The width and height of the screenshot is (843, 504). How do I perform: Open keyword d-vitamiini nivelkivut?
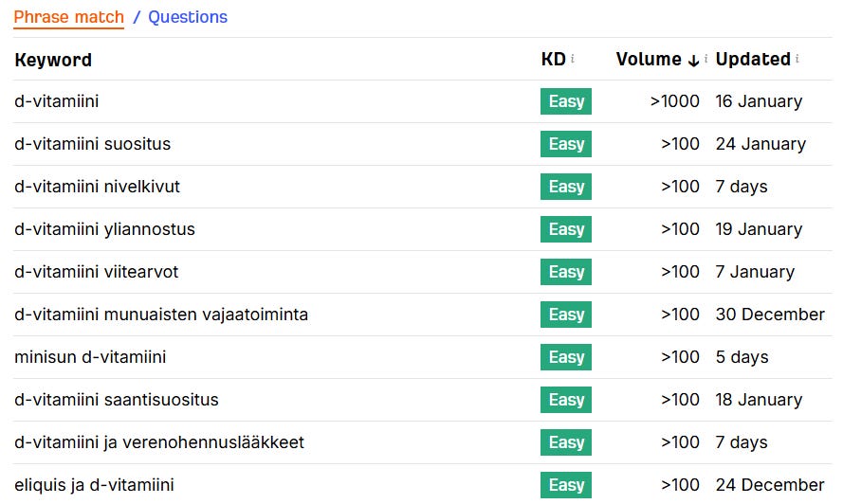[x=97, y=187]
